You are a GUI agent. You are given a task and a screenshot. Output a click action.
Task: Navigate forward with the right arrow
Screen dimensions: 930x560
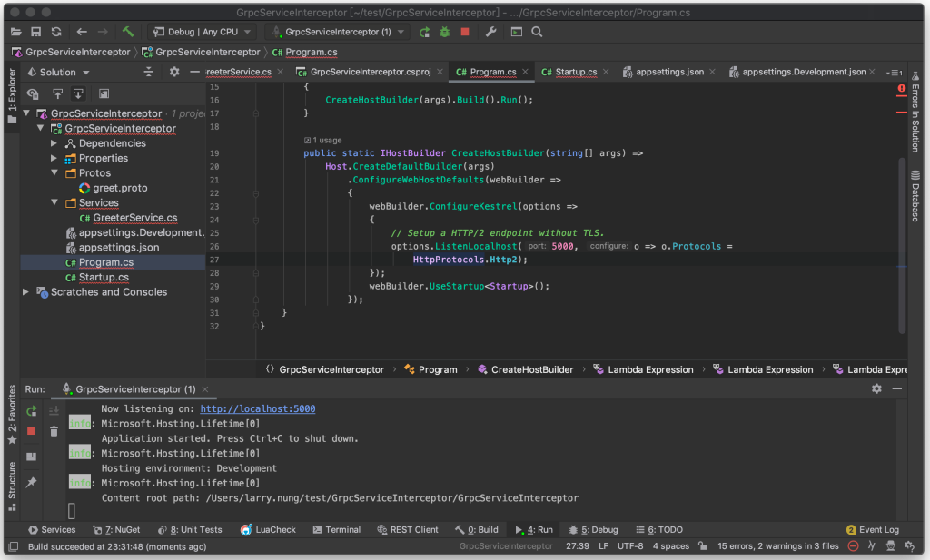point(103,32)
